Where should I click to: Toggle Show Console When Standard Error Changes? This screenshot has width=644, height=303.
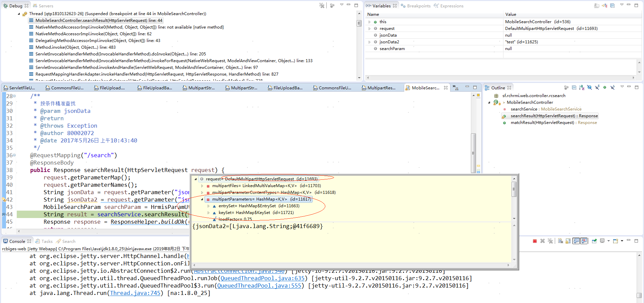pos(584,241)
